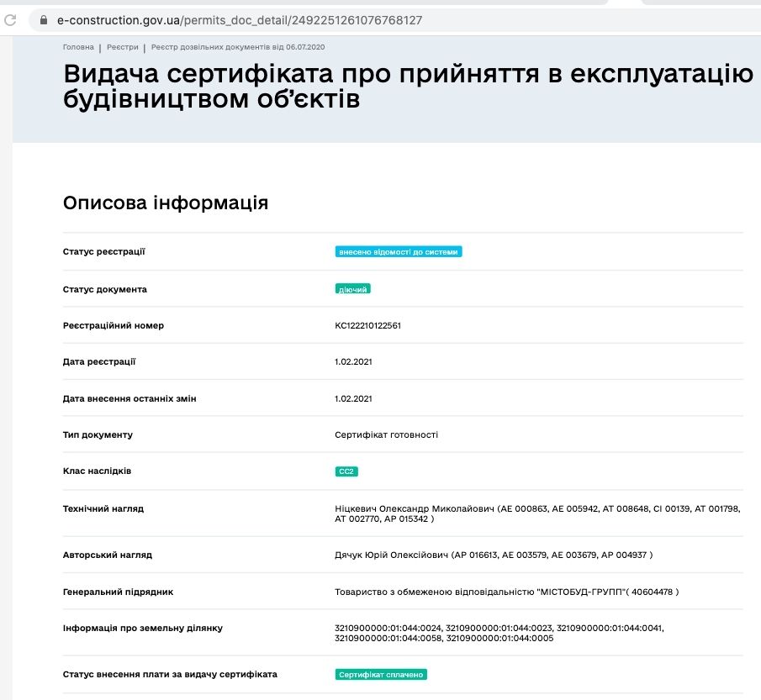The height and width of the screenshot is (700, 761).
Task: Click the Генеральний підрядник label
Action: [118, 592]
